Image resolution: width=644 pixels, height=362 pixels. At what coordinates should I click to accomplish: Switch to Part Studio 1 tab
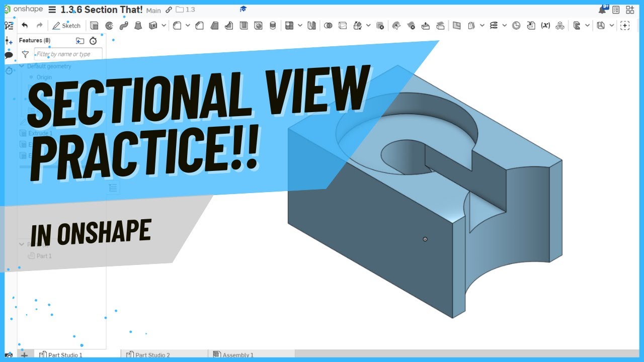61,355
